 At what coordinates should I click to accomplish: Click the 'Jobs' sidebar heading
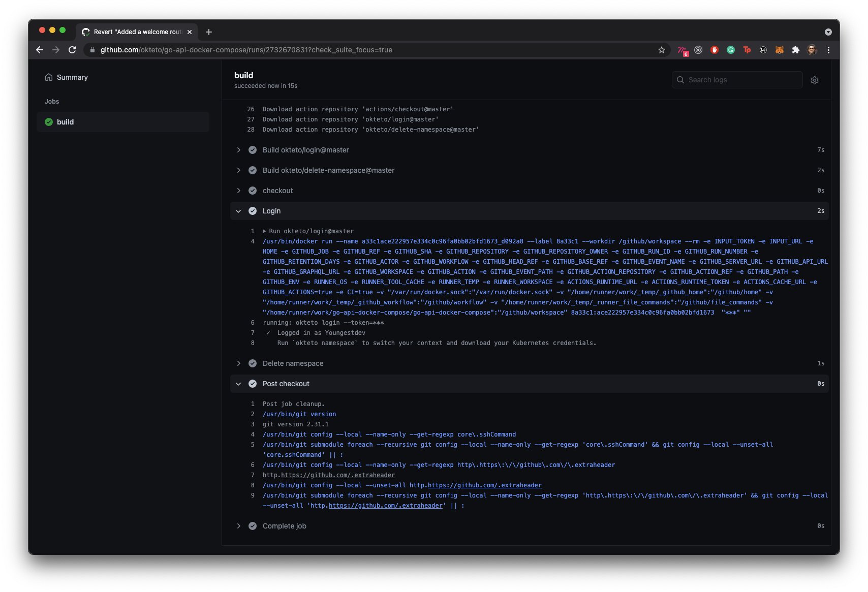pos(52,102)
